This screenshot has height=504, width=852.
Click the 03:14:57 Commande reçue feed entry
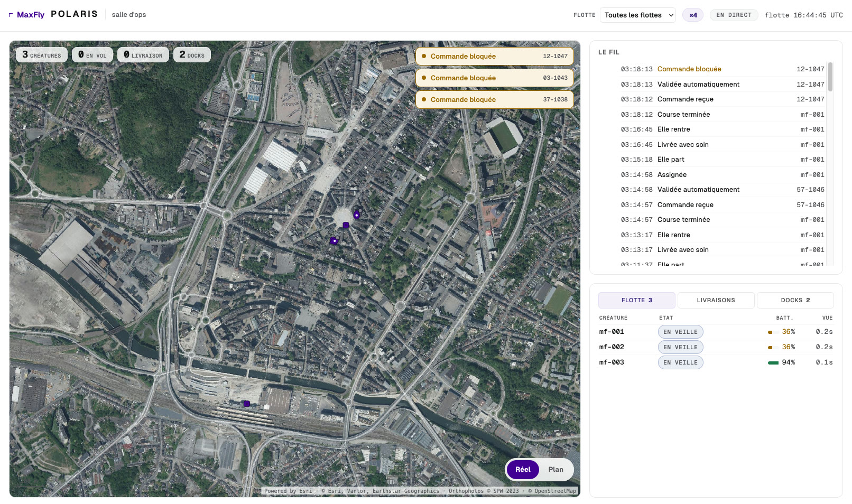722,205
